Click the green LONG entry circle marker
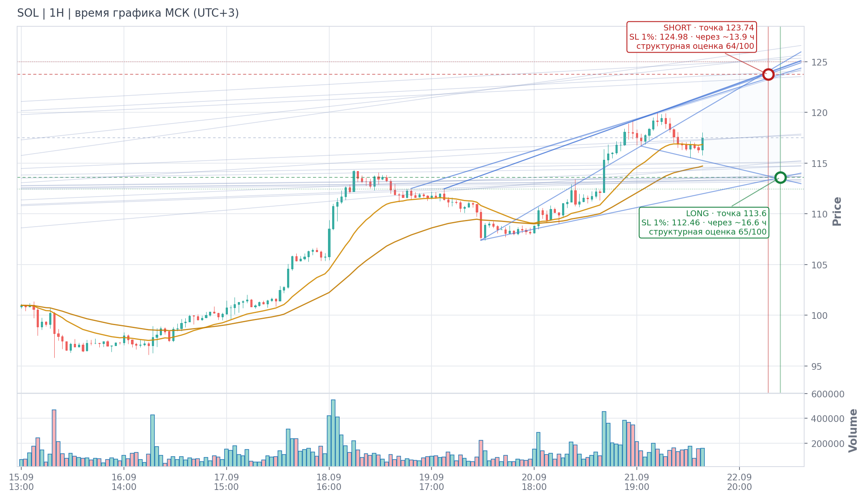Screen dimensions: 868x500 [780, 177]
